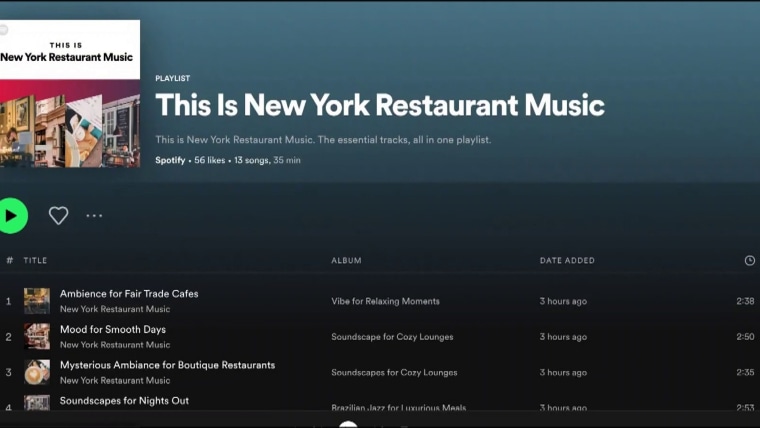Open album Vibe for Relaxing Moments
Image resolution: width=760 pixels, height=428 pixels.
(x=385, y=301)
